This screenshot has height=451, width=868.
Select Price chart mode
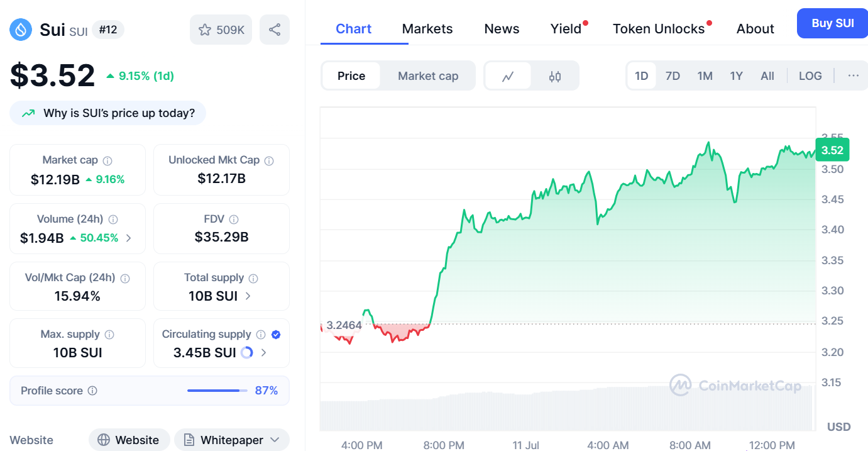click(351, 76)
